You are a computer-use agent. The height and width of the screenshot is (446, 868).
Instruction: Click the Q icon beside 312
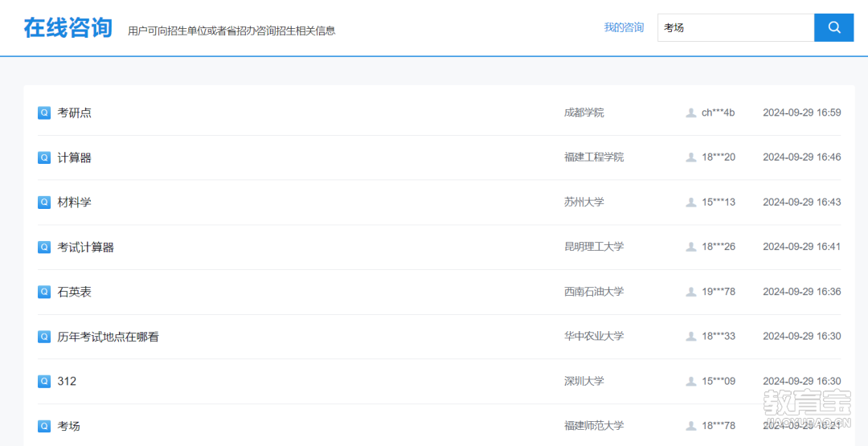tap(44, 381)
